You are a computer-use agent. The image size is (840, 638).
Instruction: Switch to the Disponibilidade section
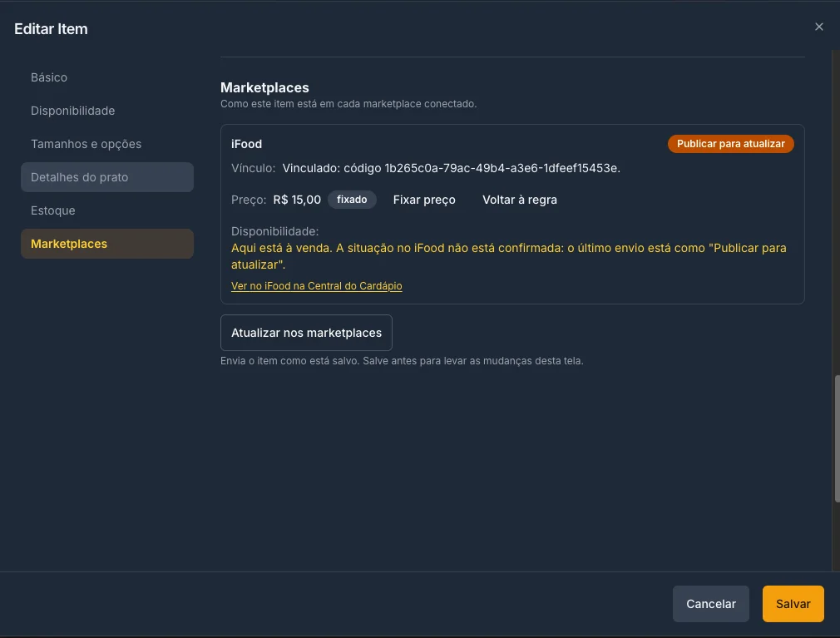pos(107,111)
